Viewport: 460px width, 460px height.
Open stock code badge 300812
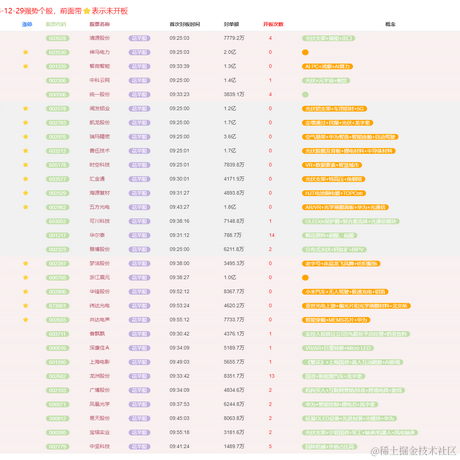click(x=58, y=419)
